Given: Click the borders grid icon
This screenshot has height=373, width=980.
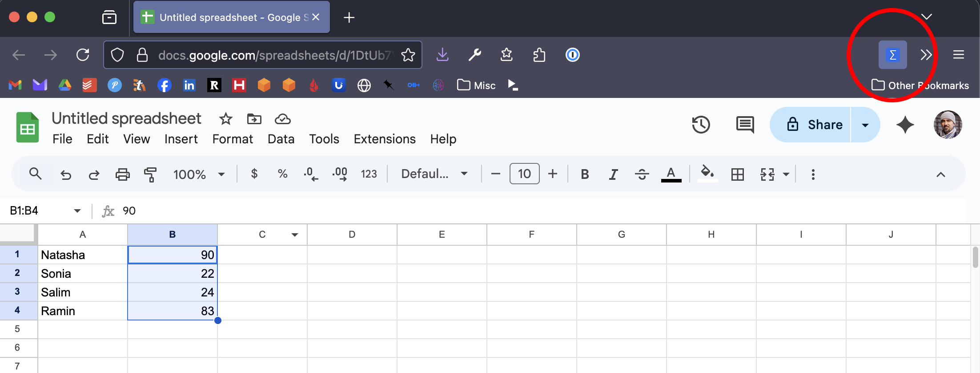Looking at the screenshot, I should coord(737,174).
